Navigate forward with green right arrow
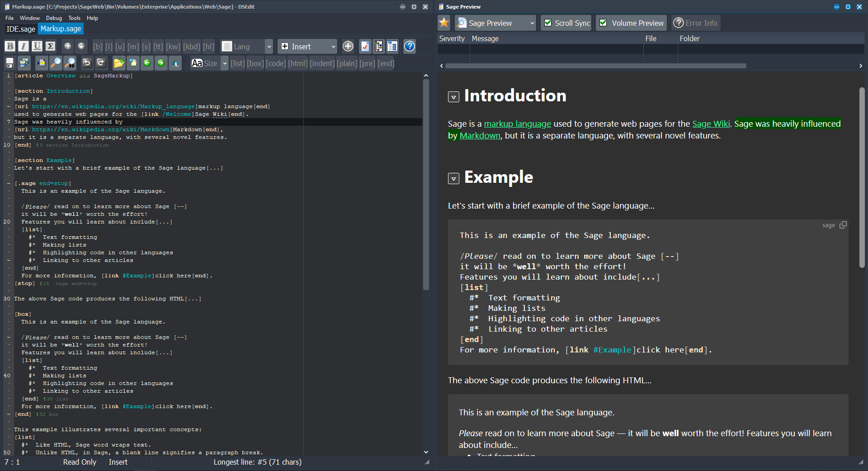 click(x=161, y=63)
